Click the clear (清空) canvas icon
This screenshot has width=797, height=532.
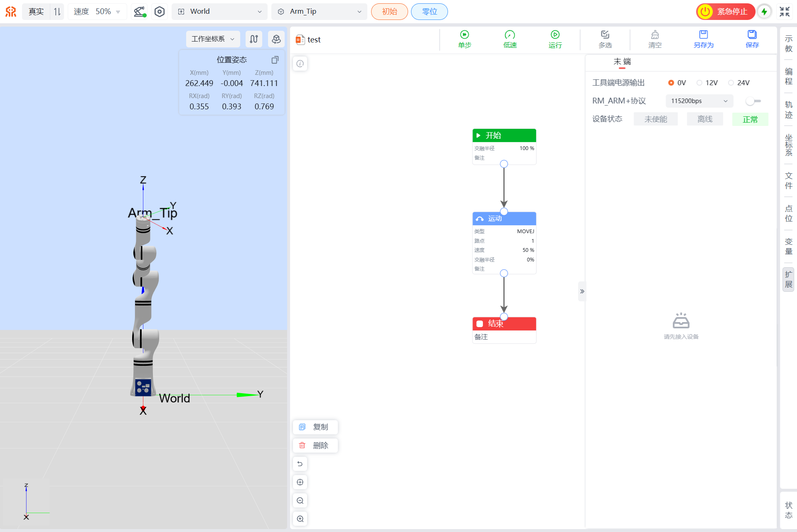click(654, 35)
